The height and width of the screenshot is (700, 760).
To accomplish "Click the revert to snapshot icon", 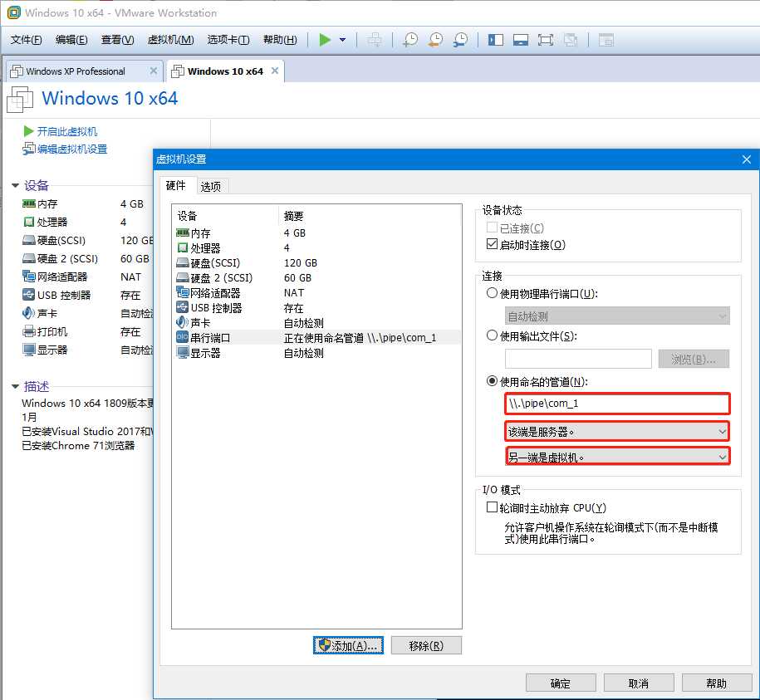I will (435, 40).
